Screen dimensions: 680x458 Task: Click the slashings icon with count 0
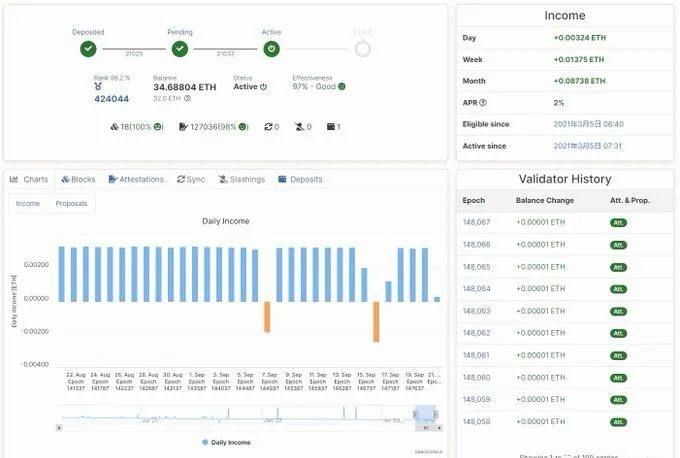[299, 127]
